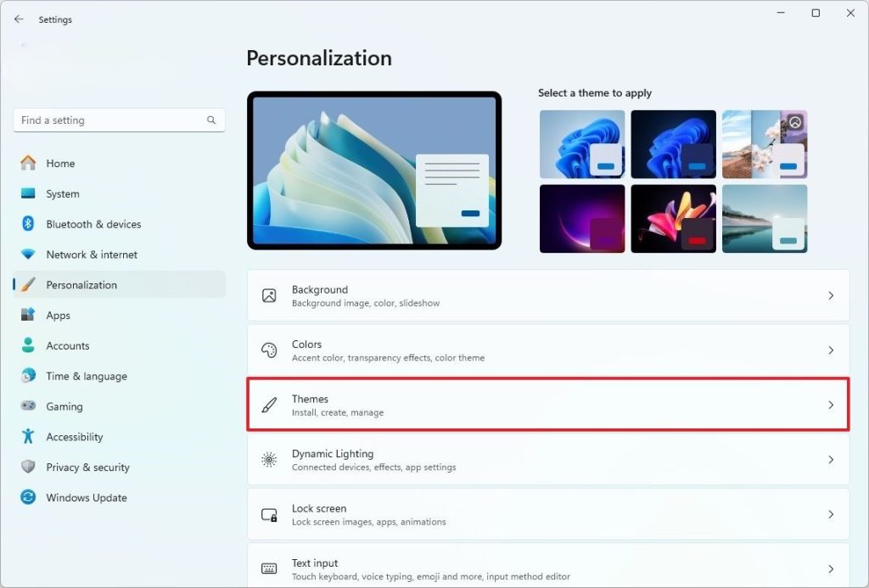
Task: Apply the dark blue Windows bloom theme
Action: [673, 144]
